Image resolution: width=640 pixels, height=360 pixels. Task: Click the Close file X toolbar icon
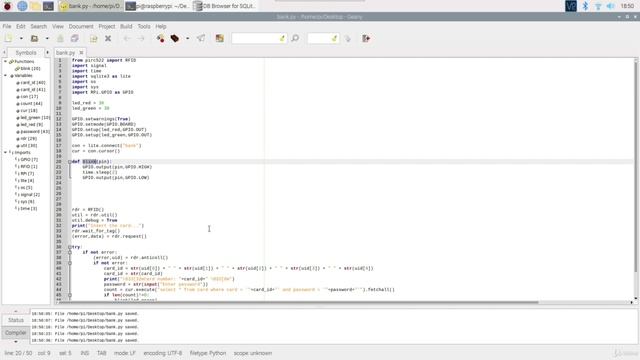point(108,38)
